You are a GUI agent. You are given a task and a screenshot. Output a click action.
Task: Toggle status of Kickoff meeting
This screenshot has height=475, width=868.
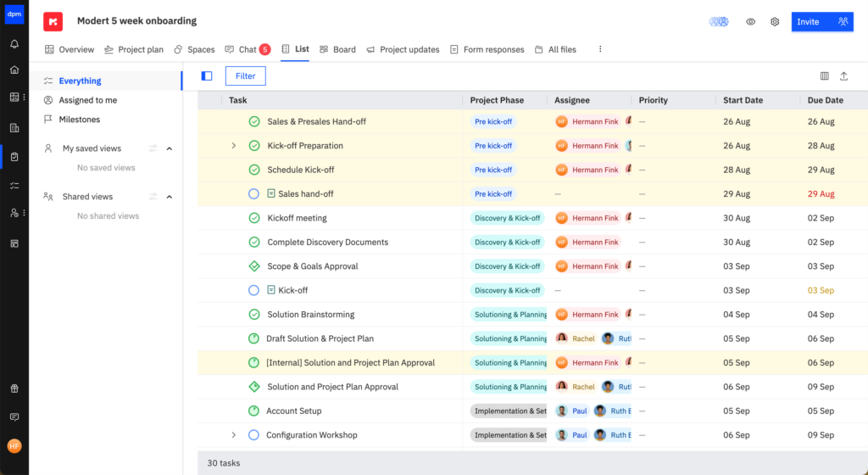tap(254, 218)
